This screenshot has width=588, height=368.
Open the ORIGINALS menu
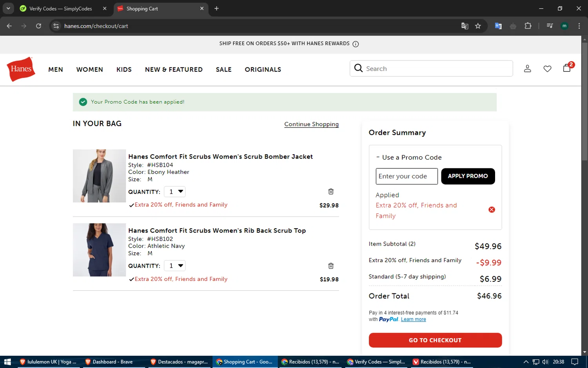[263, 69]
